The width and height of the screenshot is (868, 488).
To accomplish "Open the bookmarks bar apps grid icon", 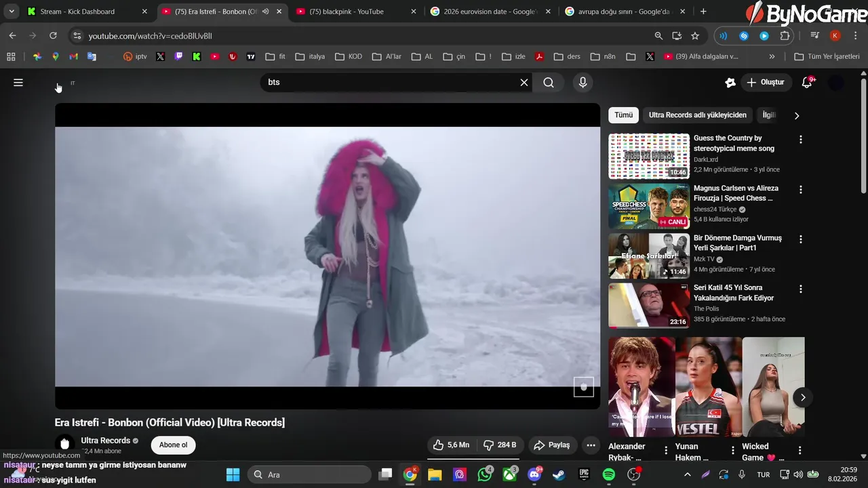I will [11, 57].
